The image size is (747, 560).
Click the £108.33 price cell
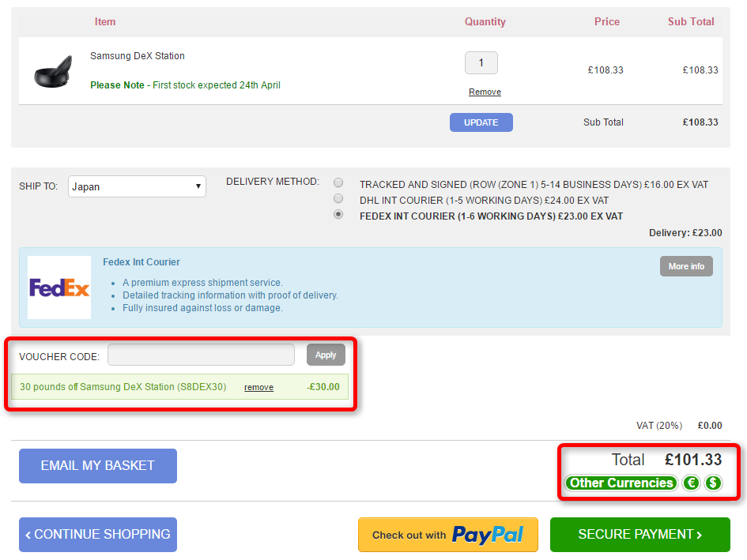[606, 70]
